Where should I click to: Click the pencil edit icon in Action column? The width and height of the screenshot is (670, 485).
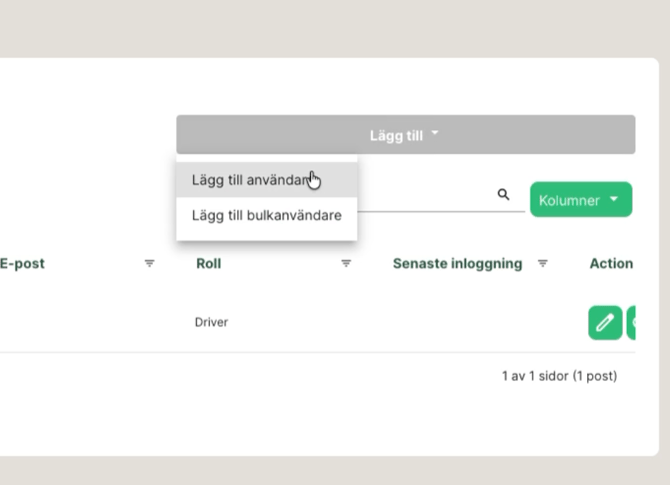click(605, 323)
